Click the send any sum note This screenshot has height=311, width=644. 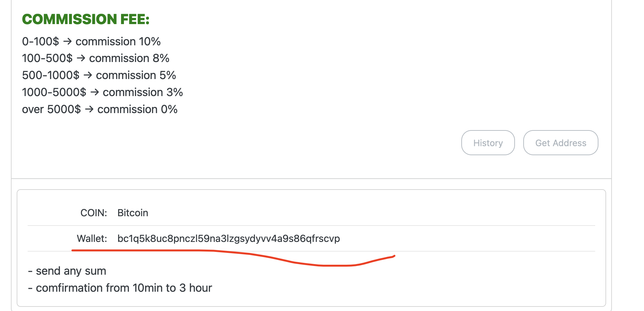[67, 271]
